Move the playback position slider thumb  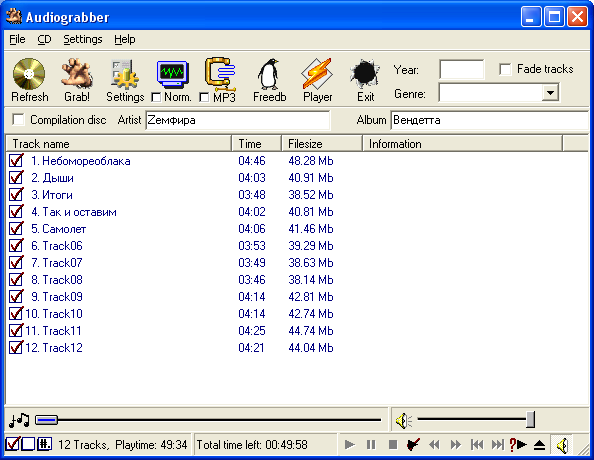pos(46,420)
